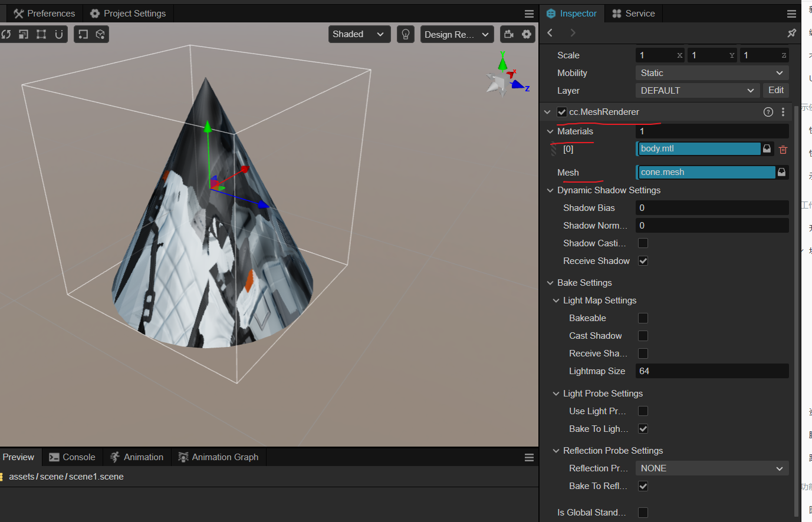
Task: Click the Shadow Bias value field
Action: pos(712,208)
